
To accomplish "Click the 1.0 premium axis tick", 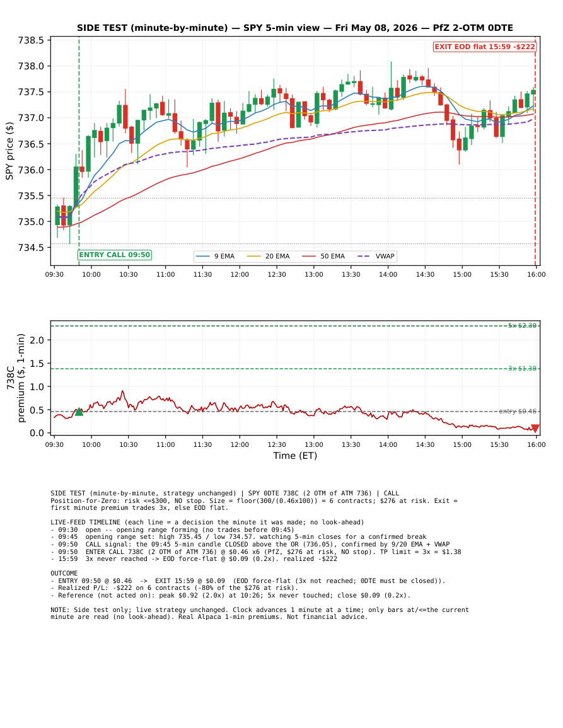I will [38, 387].
